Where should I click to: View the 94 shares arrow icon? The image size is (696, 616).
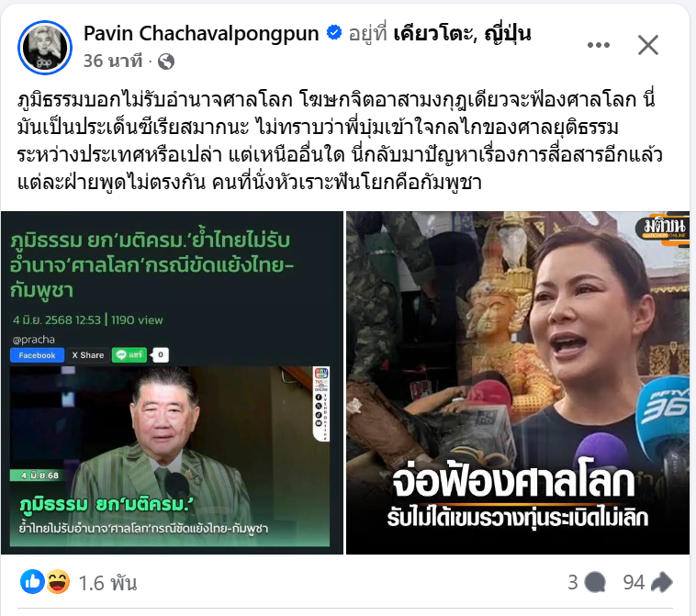tap(661, 582)
